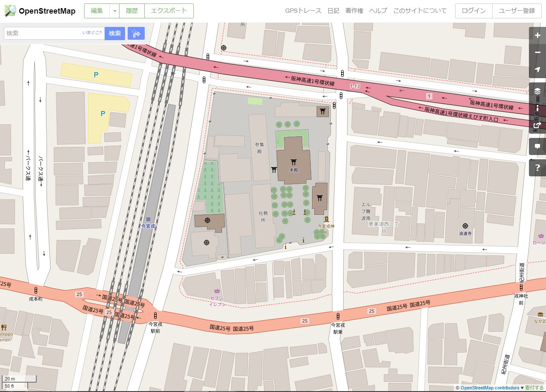Click the traffic light at 今宮戎駅前
The width and height of the screenshot is (546, 392).
click(155, 316)
